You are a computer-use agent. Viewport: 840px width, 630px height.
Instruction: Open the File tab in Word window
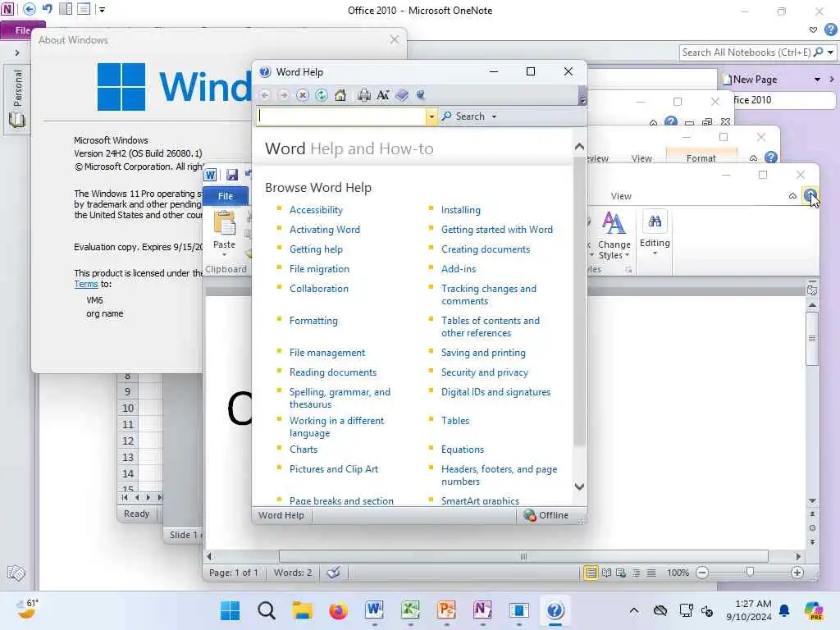pos(226,196)
